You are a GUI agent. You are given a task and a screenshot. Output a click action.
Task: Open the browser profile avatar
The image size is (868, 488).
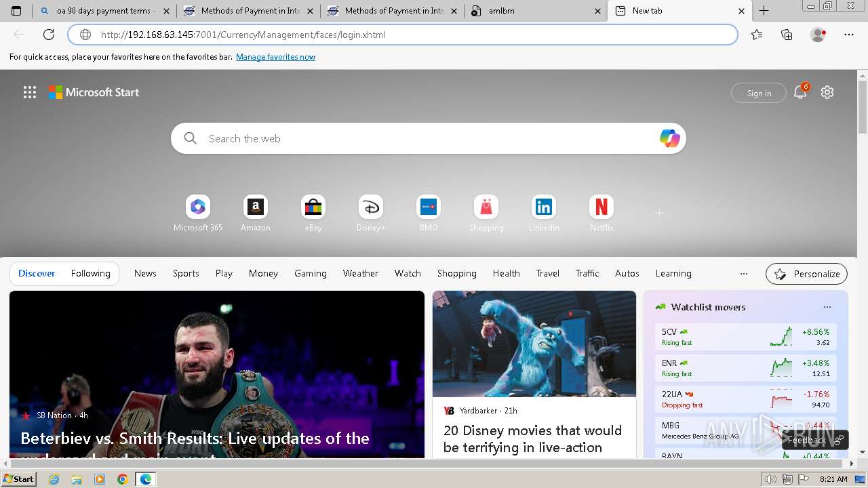(x=818, y=35)
